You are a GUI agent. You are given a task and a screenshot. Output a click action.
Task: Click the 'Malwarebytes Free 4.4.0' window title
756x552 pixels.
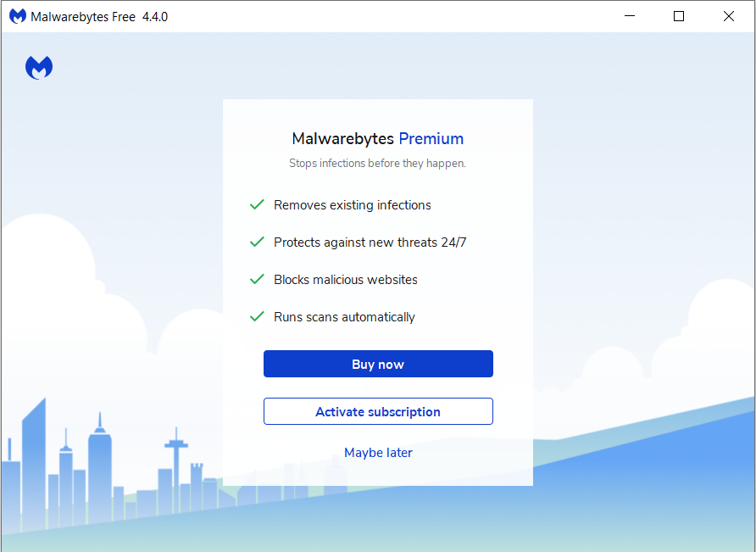click(x=99, y=17)
